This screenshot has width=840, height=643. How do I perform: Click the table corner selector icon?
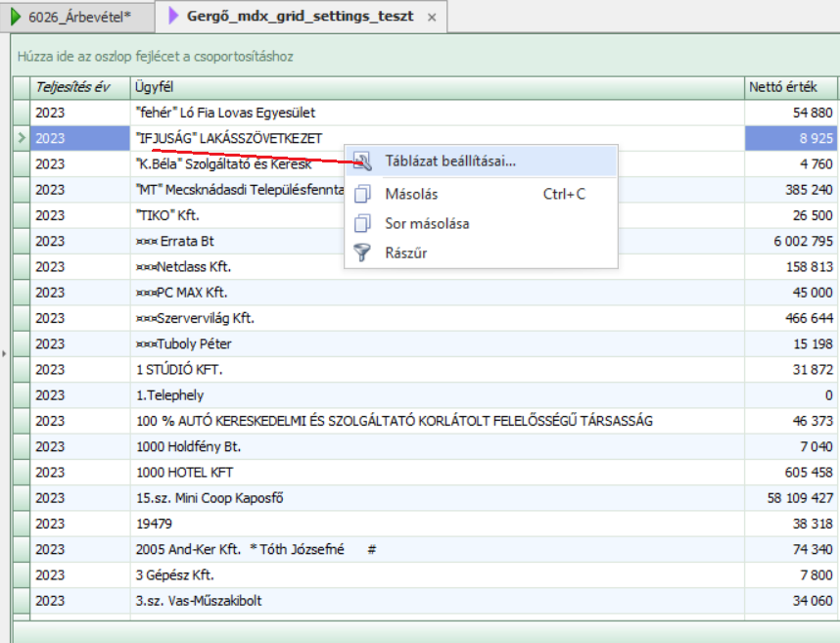tap(21, 87)
